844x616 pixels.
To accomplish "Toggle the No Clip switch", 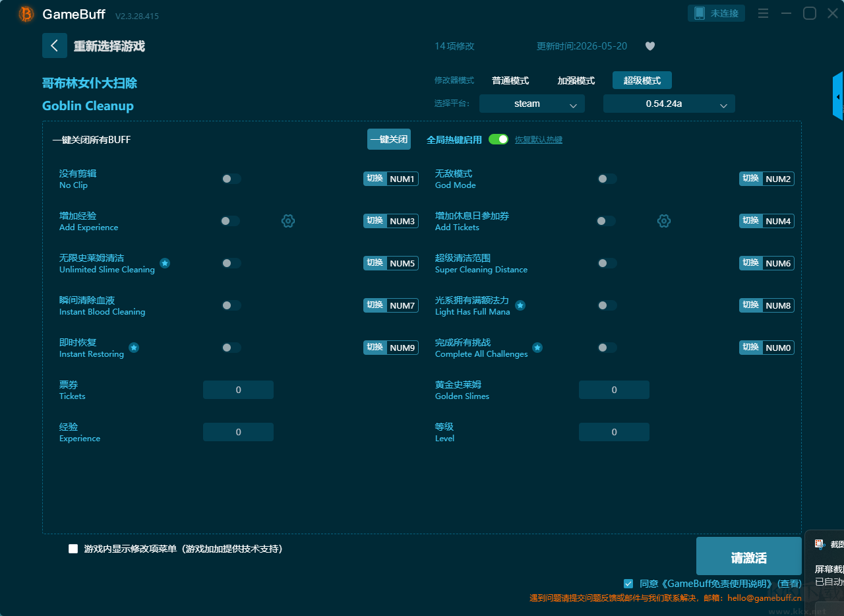I will point(231,179).
